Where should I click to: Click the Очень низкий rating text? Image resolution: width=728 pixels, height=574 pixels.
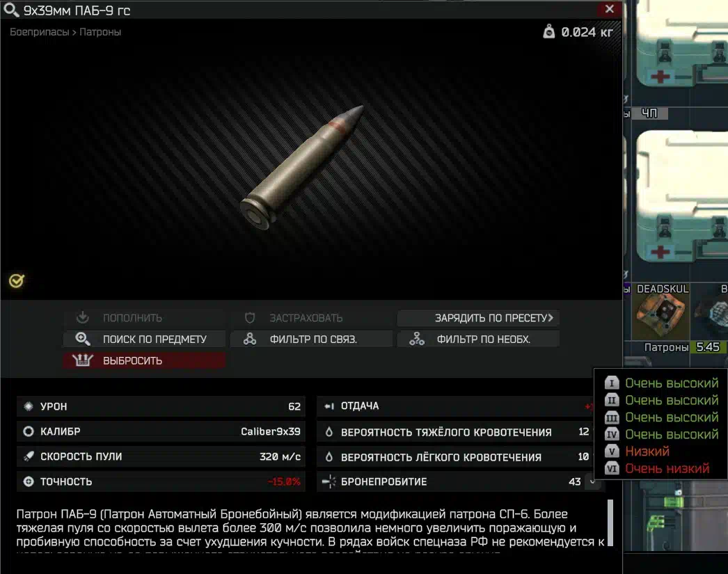click(x=667, y=468)
